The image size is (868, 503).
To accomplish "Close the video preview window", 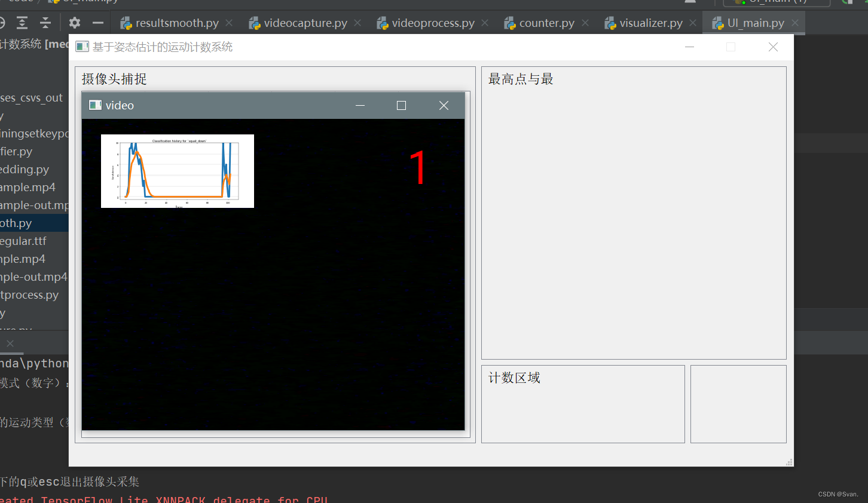I will point(444,106).
